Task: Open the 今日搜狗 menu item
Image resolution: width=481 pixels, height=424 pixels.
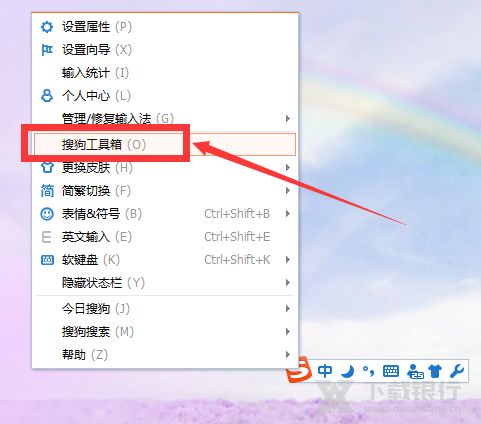Action: click(165, 309)
